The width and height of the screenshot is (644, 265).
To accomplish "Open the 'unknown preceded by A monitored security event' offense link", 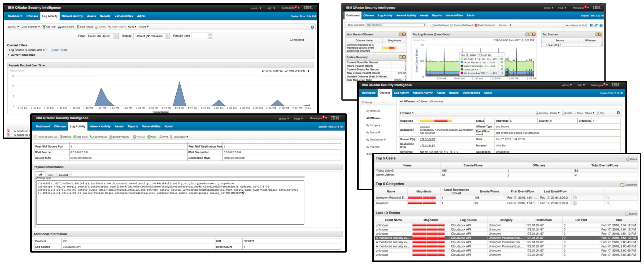I will [360, 48].
